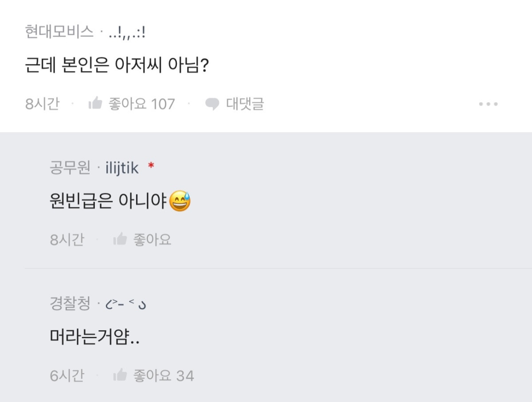Click the sweat-smile emoji in reply

point(180,202)
